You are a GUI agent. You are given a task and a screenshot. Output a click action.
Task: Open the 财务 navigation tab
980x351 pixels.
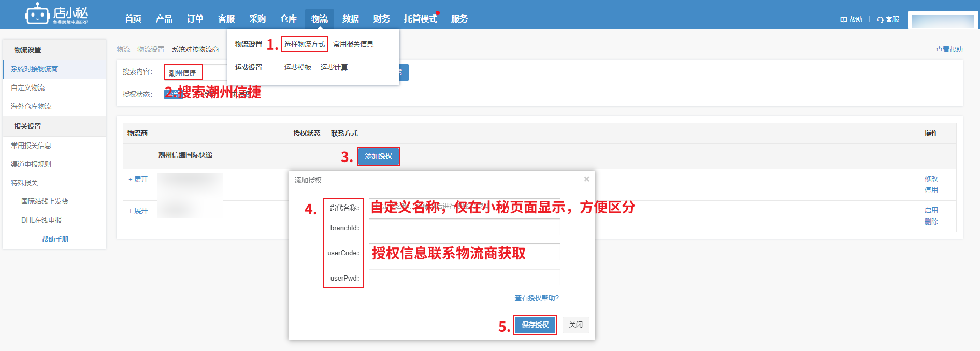coord(382,19)
